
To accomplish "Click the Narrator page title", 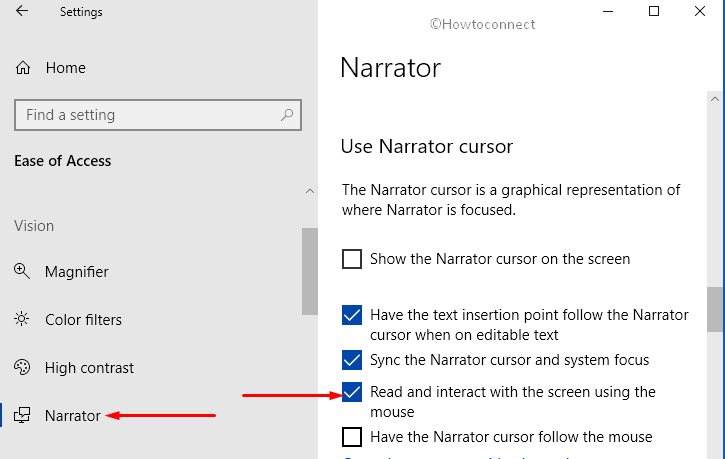I will coord(391,67).
